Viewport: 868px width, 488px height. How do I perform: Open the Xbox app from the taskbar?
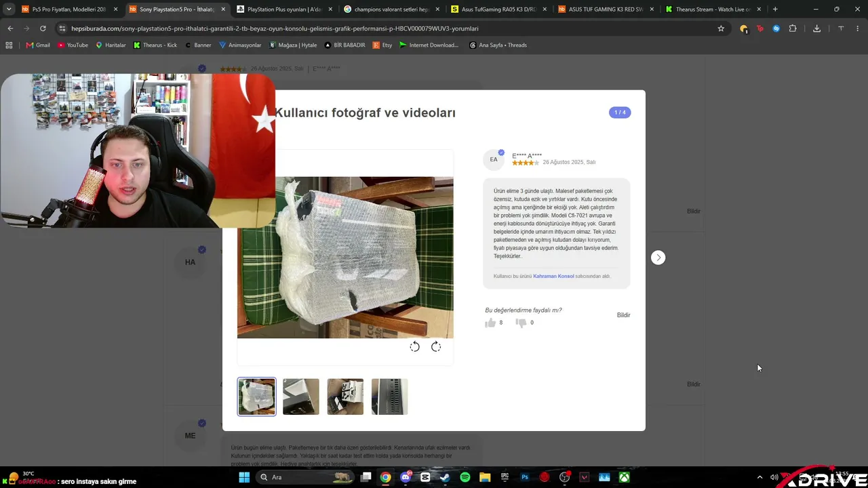[x=624, y=477]
